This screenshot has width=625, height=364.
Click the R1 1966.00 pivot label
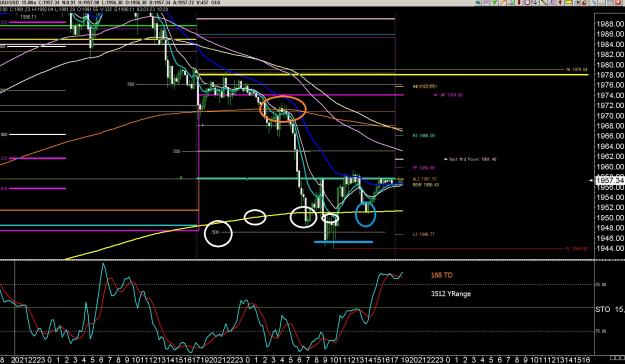click(x=424, y=136)
